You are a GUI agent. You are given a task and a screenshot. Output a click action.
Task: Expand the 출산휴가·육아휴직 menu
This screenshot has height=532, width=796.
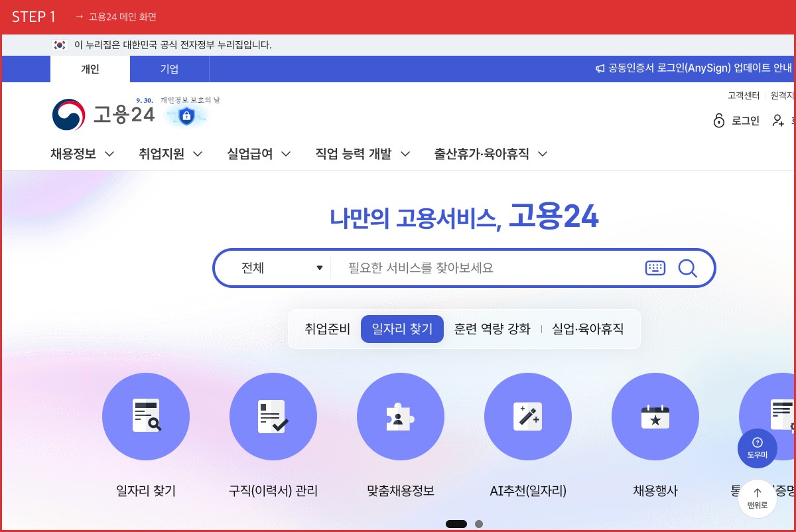491,154
